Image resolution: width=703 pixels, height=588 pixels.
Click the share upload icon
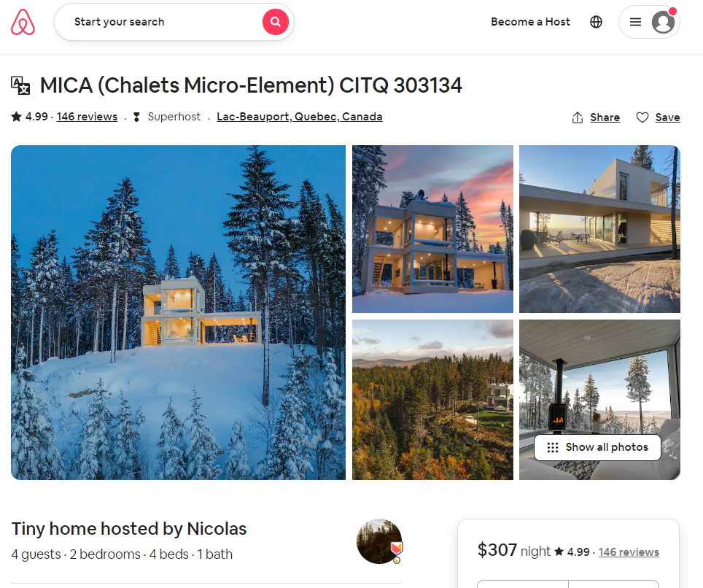point(578,117)
